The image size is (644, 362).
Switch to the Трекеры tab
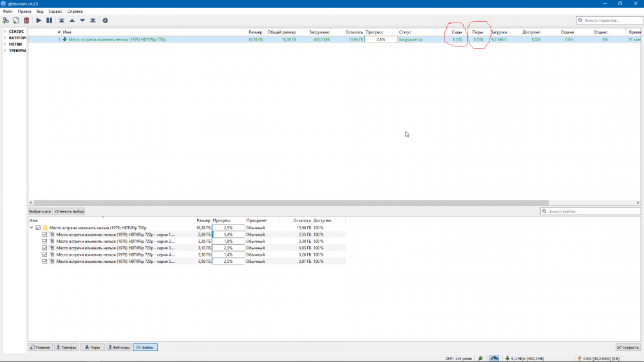click(66, 348)
